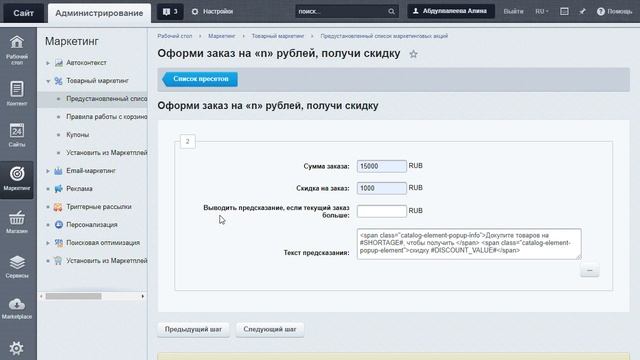Click the Персонализация icon
This screenshot has height=360, width=640.
click(x=59, y=224)
